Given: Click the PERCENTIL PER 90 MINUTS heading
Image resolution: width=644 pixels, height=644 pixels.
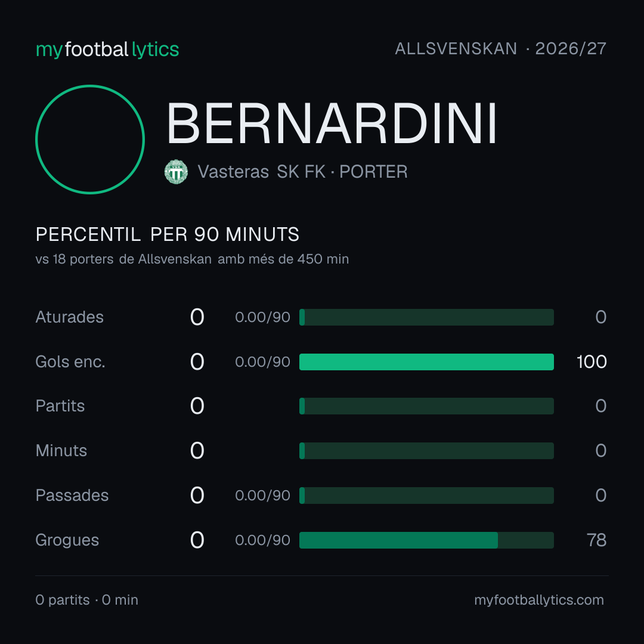Looking at the screenshot, I should pyautogui.click(x=167, y=234).
